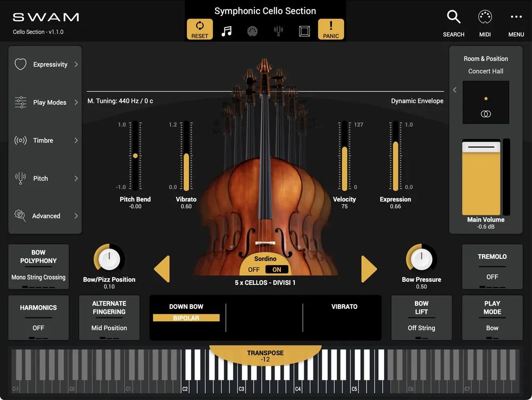Click the Advanced gear-magnifier icon

(x=20, y=216)
